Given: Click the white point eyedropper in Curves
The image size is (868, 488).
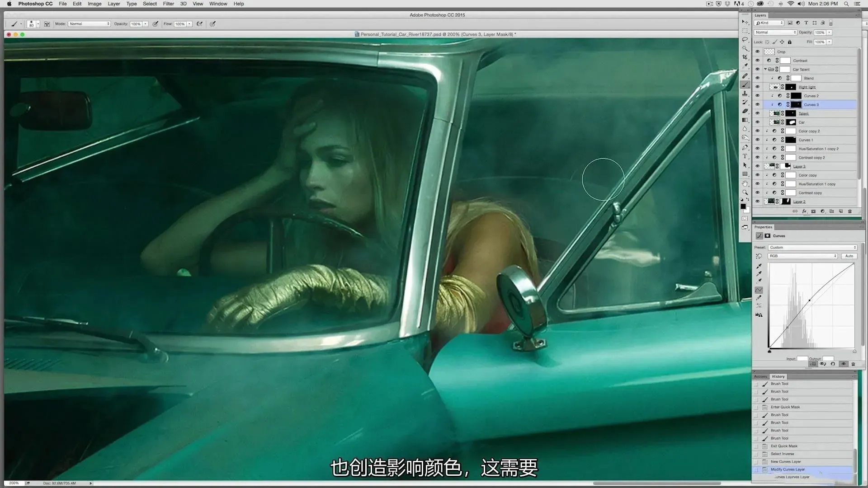Looking at the screenshot, I should point(759,282).
